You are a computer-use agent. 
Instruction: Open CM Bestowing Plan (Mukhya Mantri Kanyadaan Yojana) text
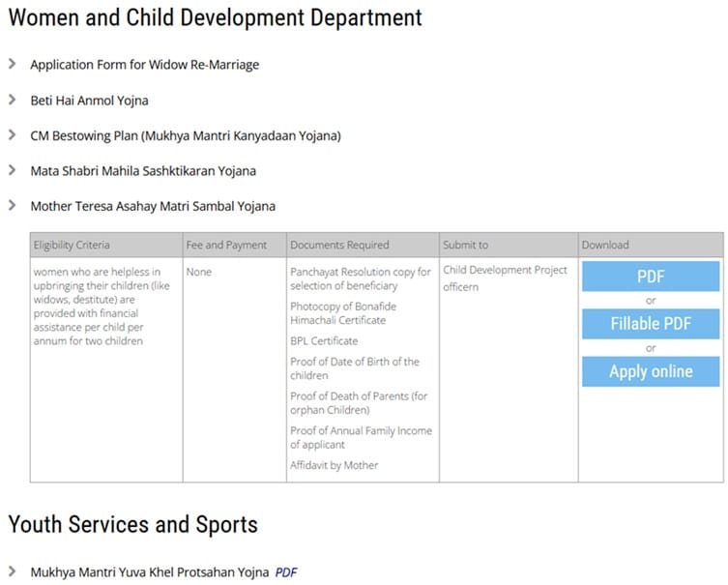[185, 135]
